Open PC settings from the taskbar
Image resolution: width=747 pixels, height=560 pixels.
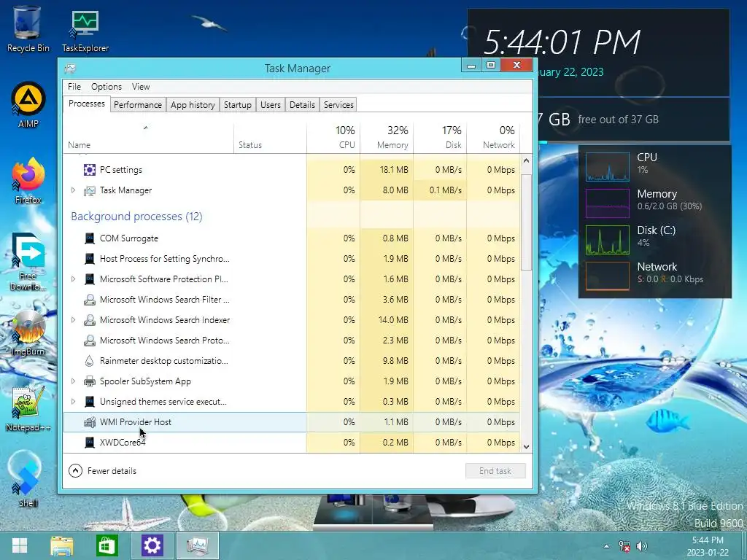click(x=152, y=545)
